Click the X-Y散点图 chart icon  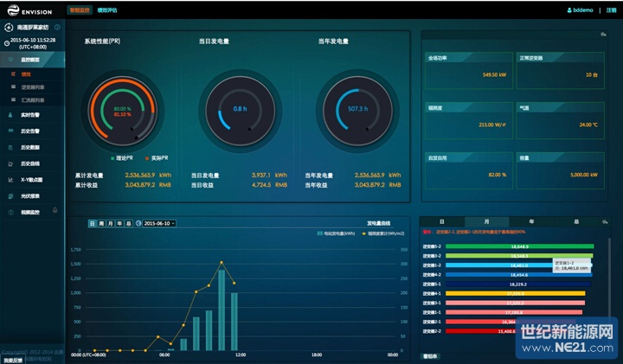coord(11,179)
